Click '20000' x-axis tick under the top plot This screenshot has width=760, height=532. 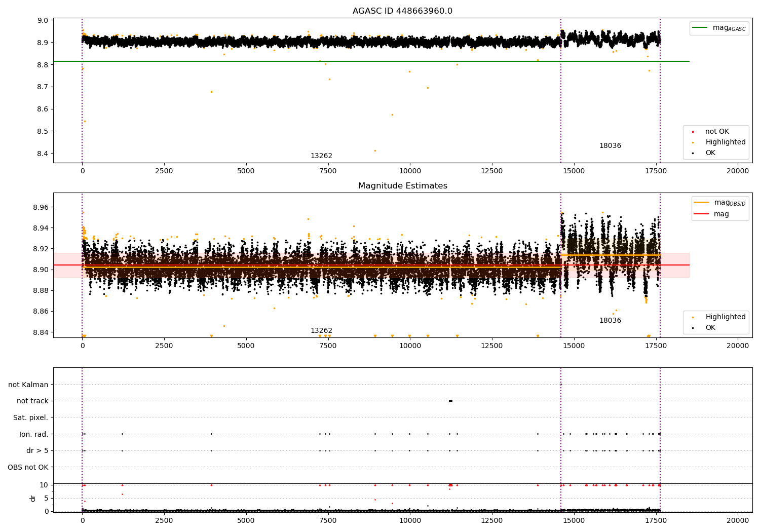pyautogui.click(x=738, y=171)
